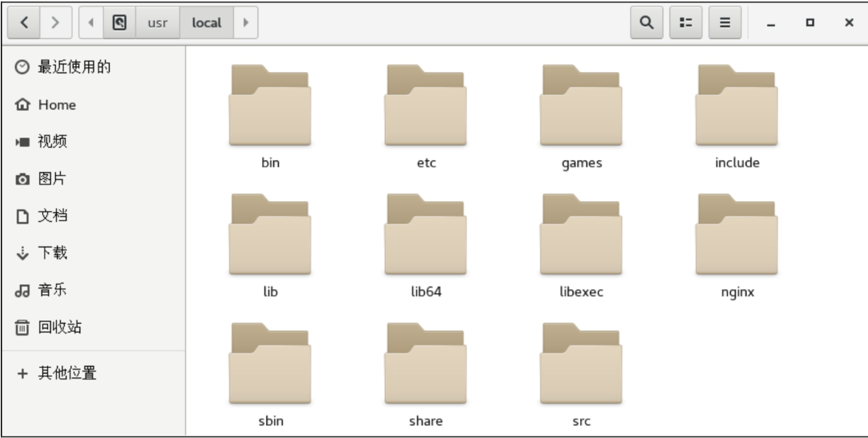868x438 pixels.
Task: Maximize the file manager window
Action: point(810,22)
